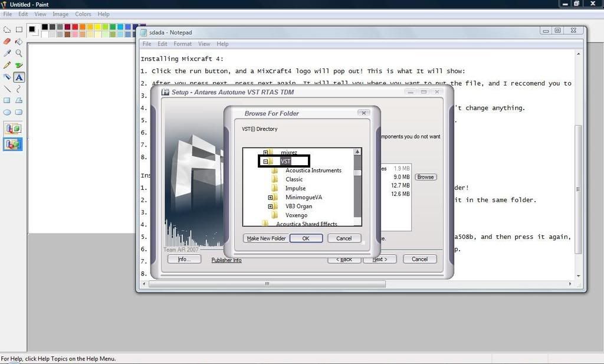Screen dimensions: 604x364
Task: Select the Eraser tool in Paint
Action: tap(7, 41)
